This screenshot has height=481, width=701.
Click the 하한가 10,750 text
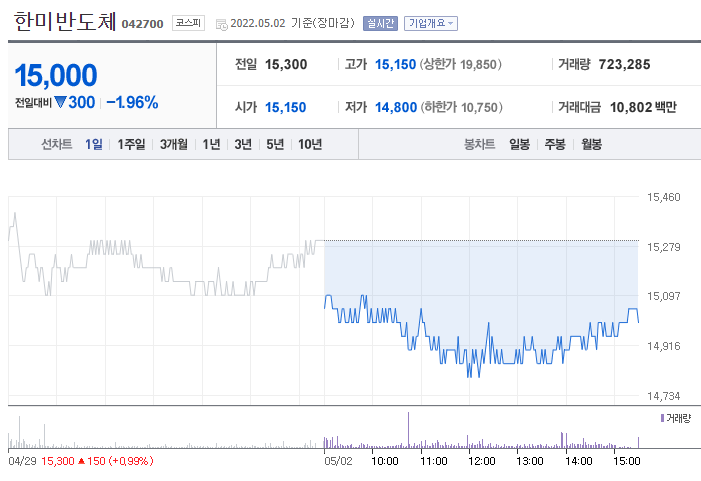pyautogui.click(x=461, y=107)
